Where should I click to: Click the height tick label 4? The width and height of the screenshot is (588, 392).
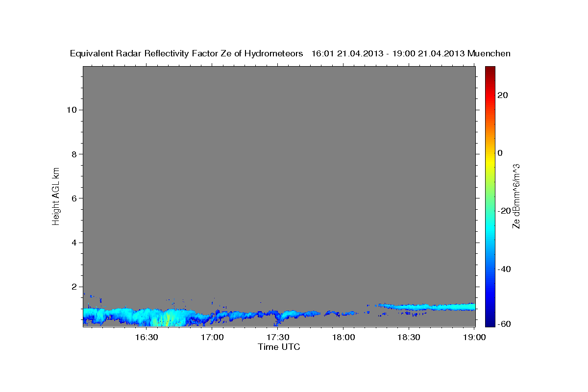click(x=74, y=243)
